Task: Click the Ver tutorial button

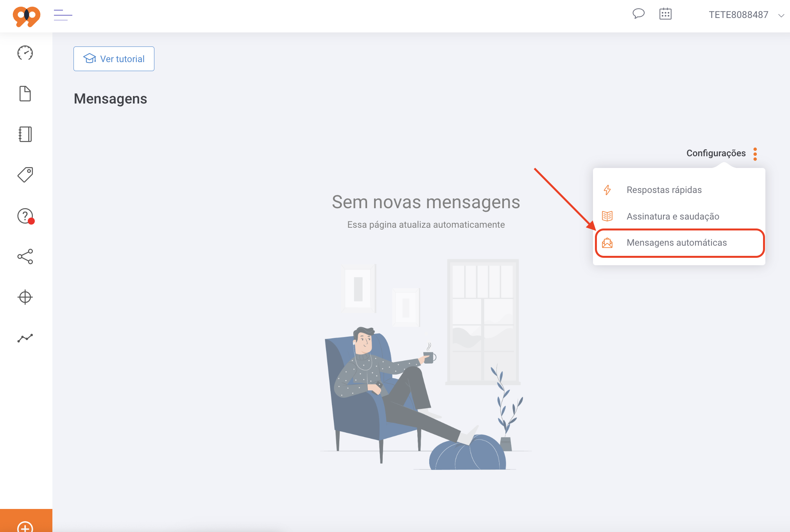Action: [x=114, y=59]
